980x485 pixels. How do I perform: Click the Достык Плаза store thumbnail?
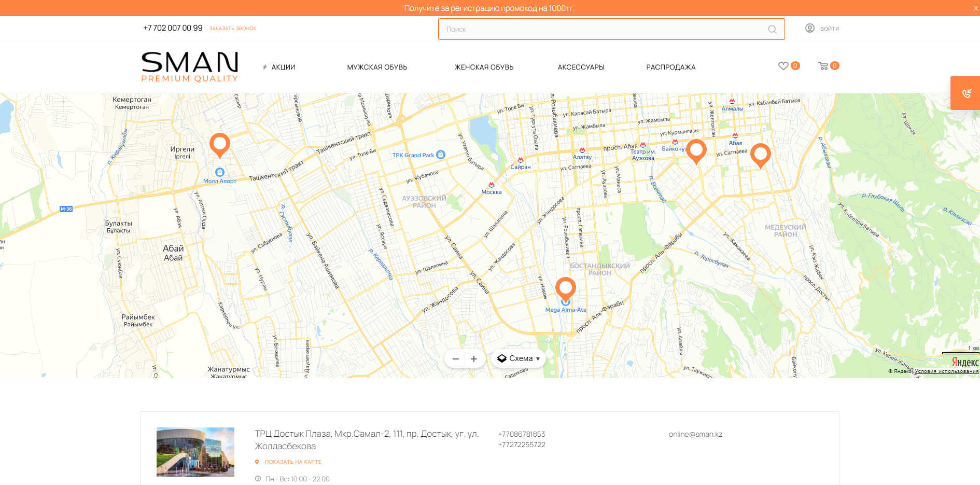pyautogui.click(x=195, y=452)
